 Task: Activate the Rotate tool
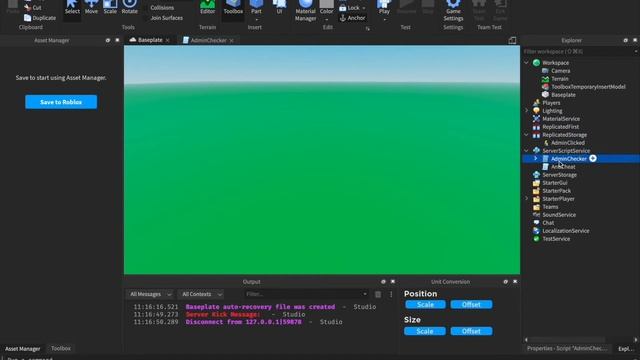(129, 7)
